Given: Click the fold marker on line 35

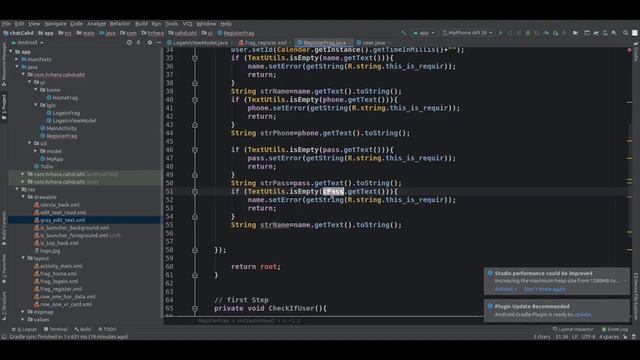Looking at the screenshot, I should coord(195,58).
